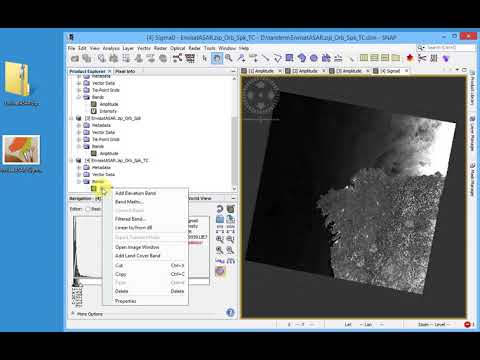Switch to the [3] Amplitude image tab
This screenshot has width=480, height=360.
click(x=349, y=71)
